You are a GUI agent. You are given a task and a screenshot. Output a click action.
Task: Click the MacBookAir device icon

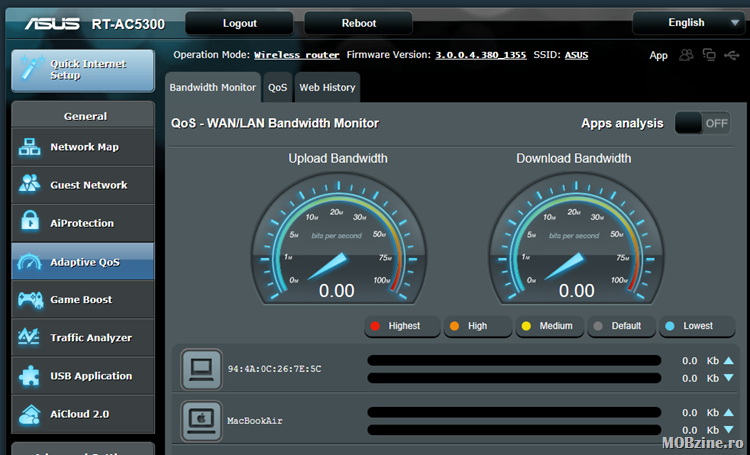point(201,421)
